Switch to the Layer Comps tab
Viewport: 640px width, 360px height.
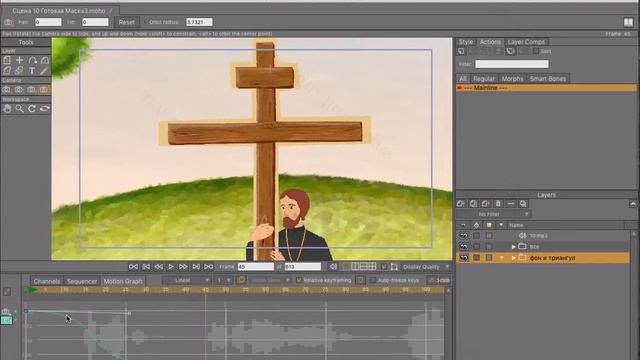click(526, 42)
